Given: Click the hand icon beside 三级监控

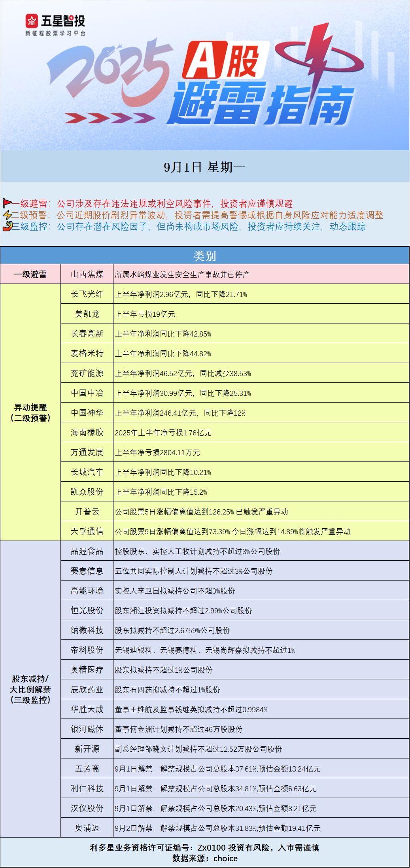Looking at the screenshot, I should click(x=8, y=227).
